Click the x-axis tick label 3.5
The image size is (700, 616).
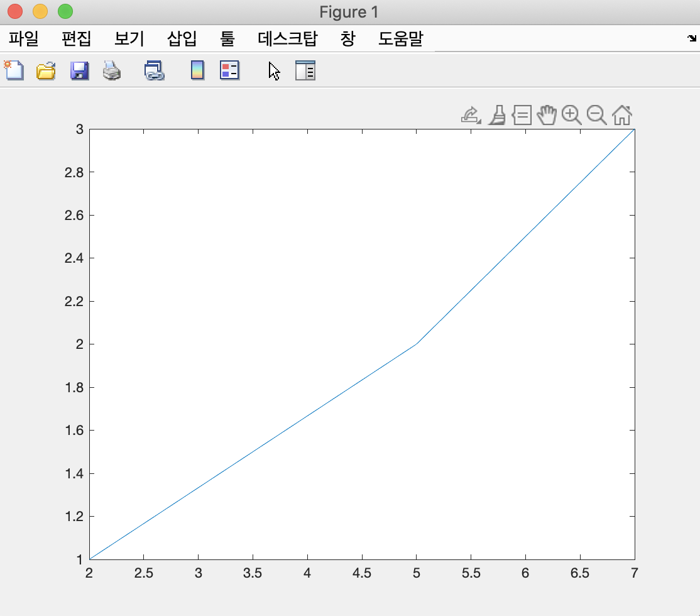click(252, 573)
